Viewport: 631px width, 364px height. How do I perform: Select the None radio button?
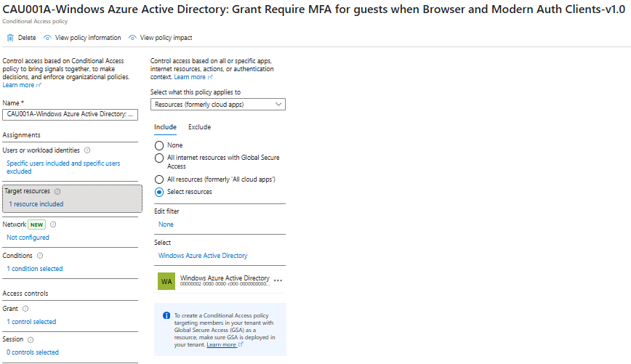coord(159,145)
